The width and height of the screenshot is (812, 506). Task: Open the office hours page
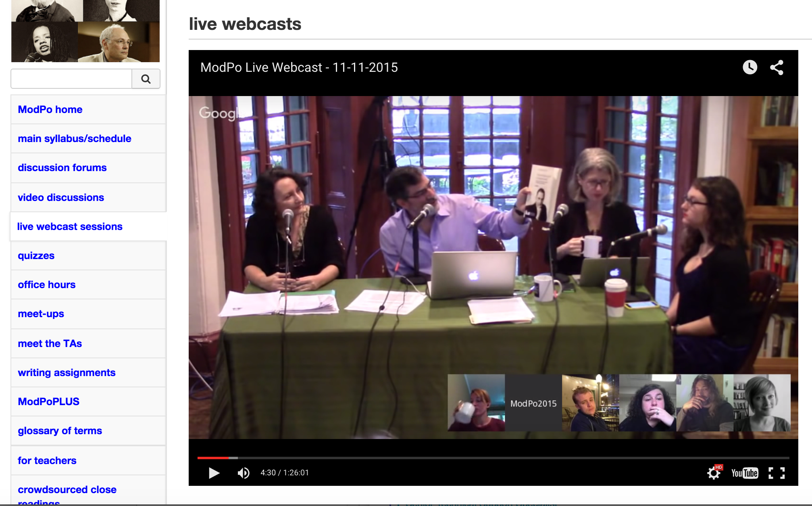(x=46, y=284)
